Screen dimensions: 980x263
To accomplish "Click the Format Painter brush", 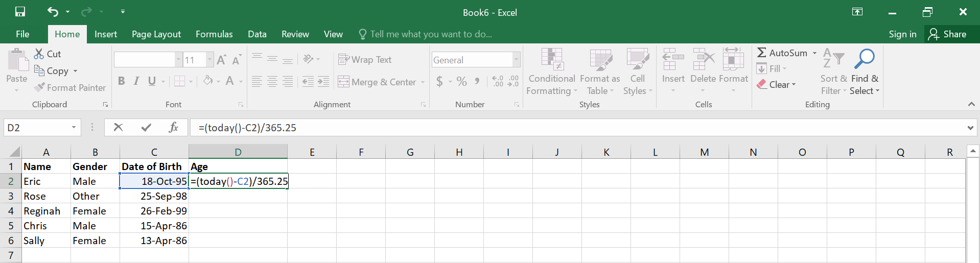I will pyautogui.click(x=39, y=87).
